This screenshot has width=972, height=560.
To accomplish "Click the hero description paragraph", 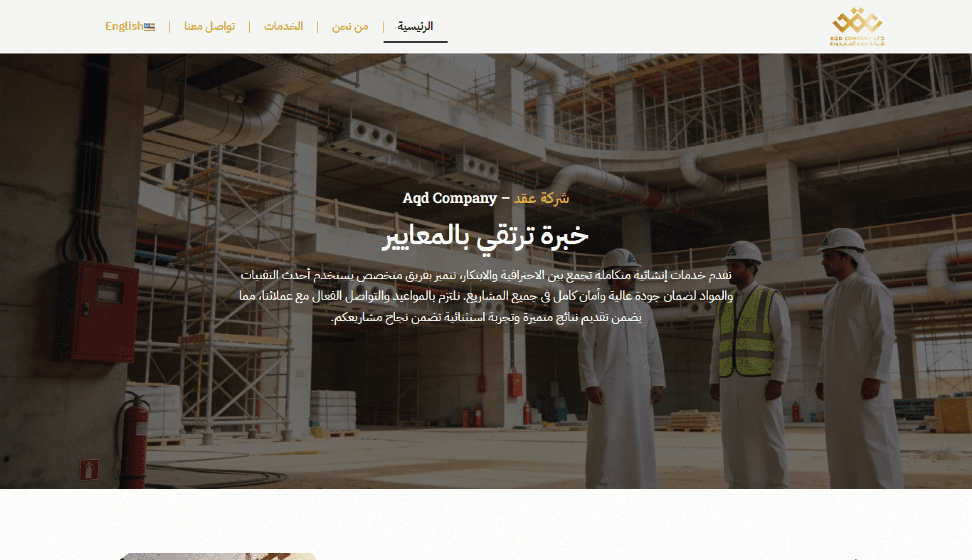I will (486, 296).
